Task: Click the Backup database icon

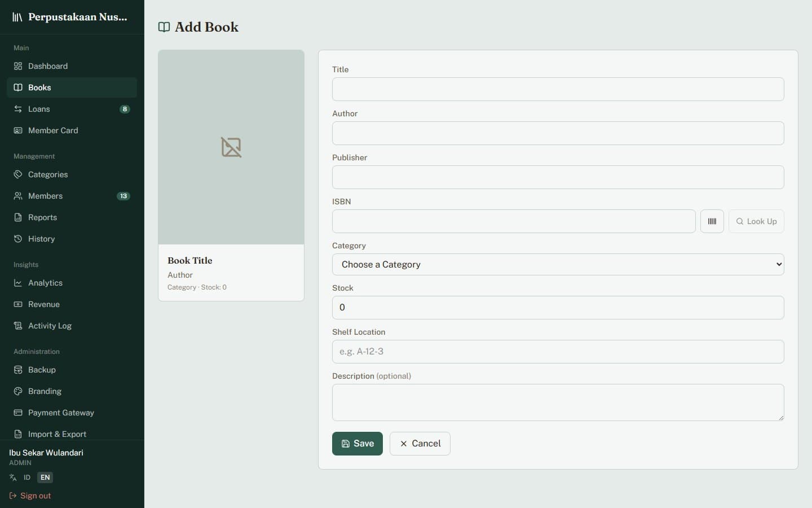Action: (x=18, y=370)
